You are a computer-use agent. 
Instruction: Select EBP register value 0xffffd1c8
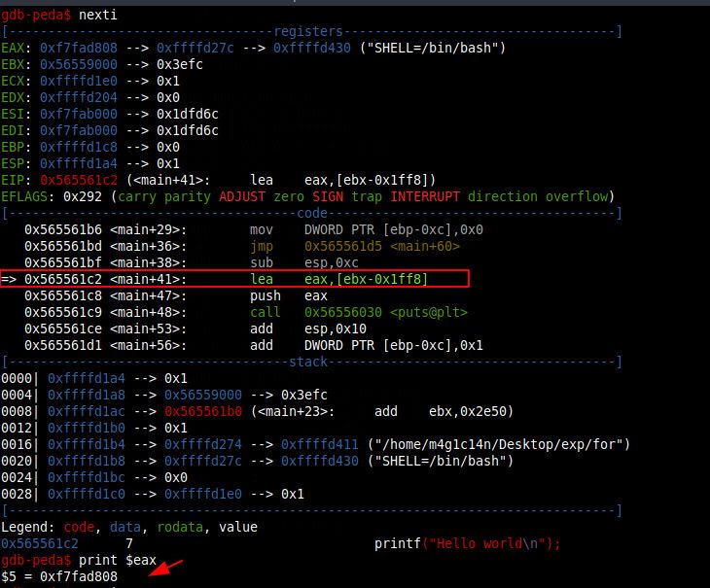[79, 148]
